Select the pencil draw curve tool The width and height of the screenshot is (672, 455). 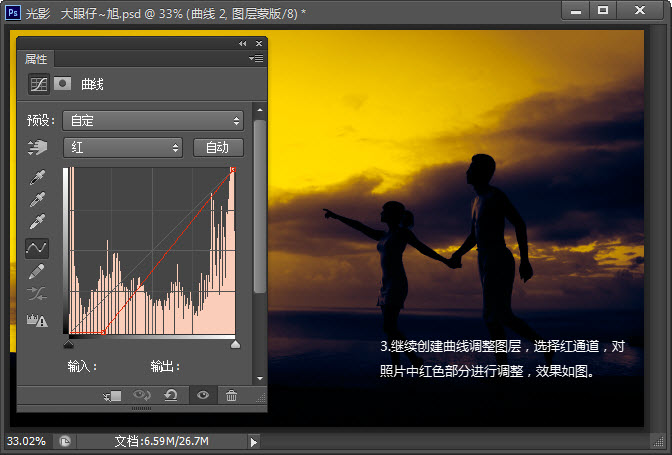point(37,271)
